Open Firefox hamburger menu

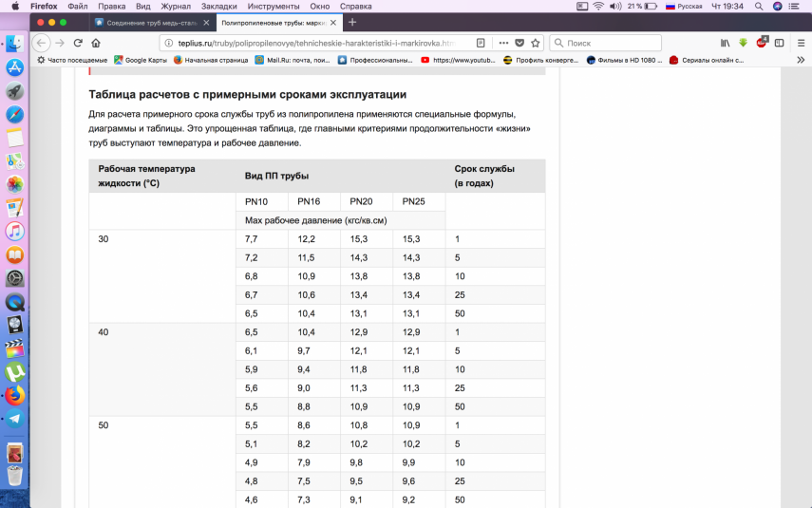click(801, 43)
